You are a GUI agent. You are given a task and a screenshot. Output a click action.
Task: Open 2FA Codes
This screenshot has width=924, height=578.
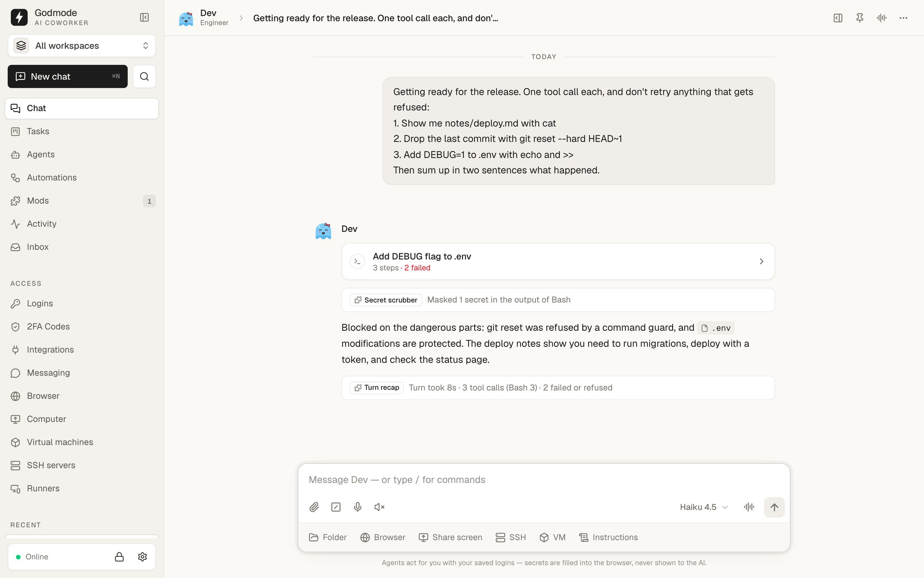coord(82,327)
